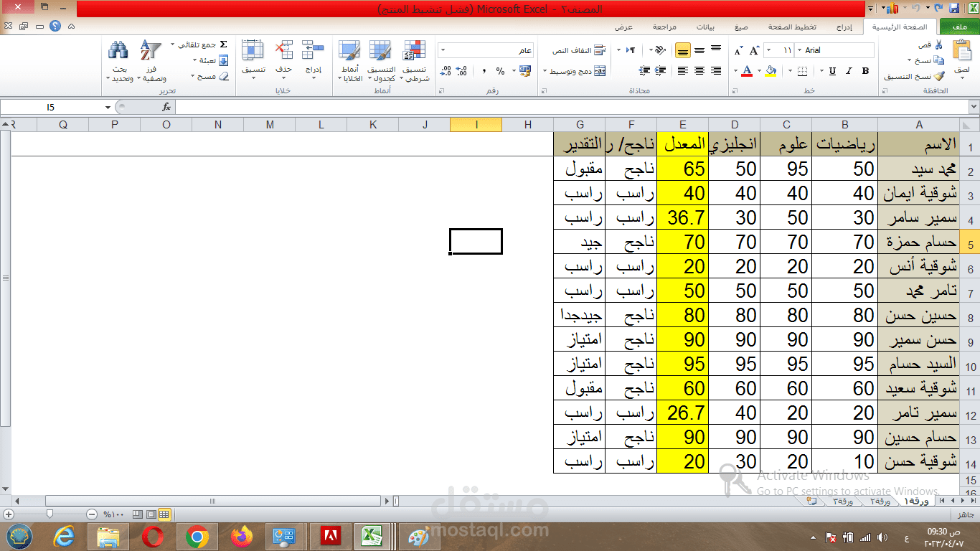Open Google Chrome from the taskbar
This screenshot has height=551, width=980.
click(x=197, y=536)
